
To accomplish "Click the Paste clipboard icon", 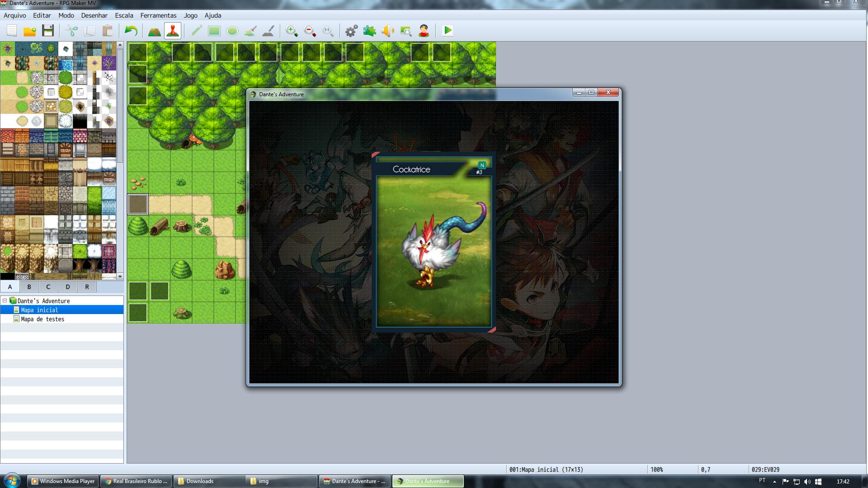I will pyautogui.click(x=108, y=31).
